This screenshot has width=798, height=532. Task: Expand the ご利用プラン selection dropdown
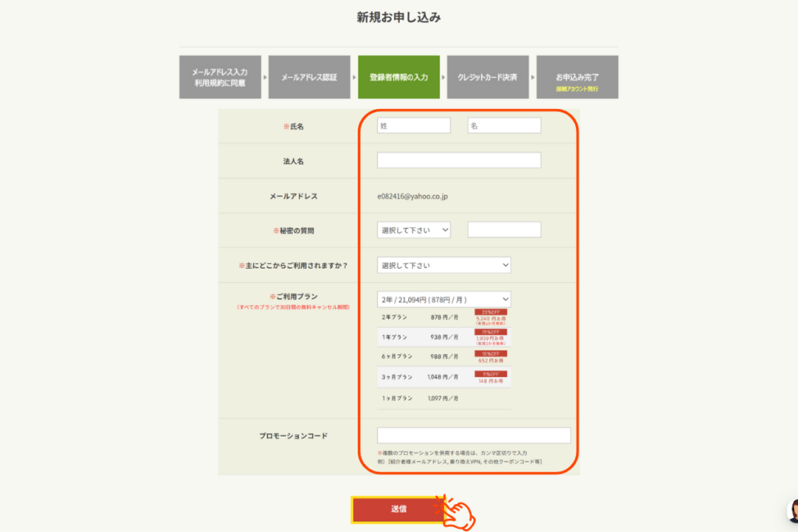click(x=443, y=299)
